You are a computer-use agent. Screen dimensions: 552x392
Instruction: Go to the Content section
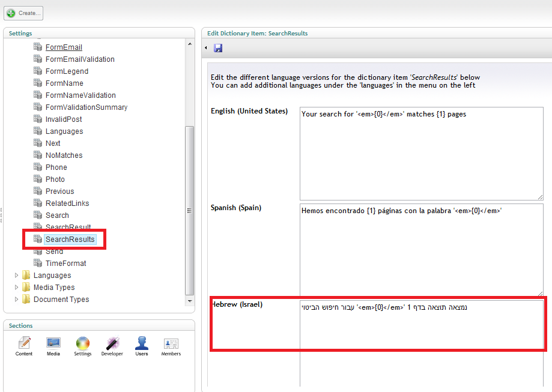click(24, 346)
